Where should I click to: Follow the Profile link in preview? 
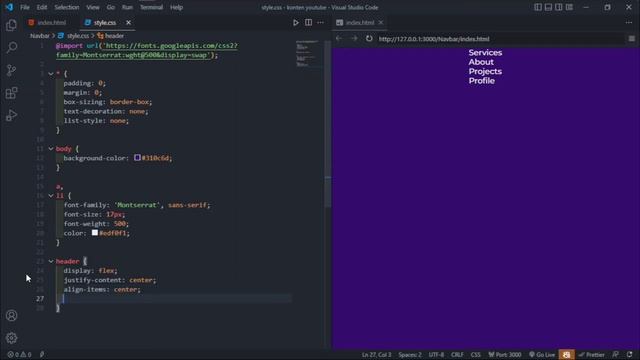pyautogui.click(x=482, y=81)
